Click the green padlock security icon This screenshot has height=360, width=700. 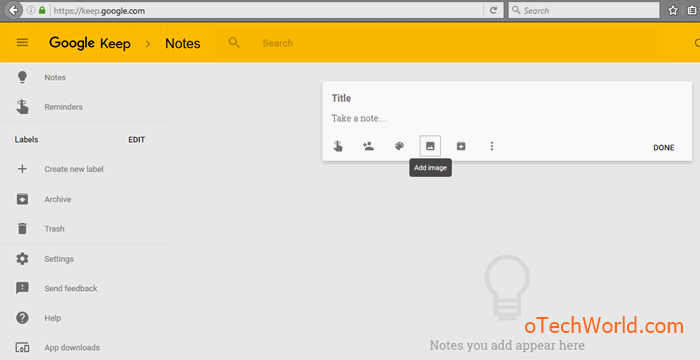pos(42,10)
